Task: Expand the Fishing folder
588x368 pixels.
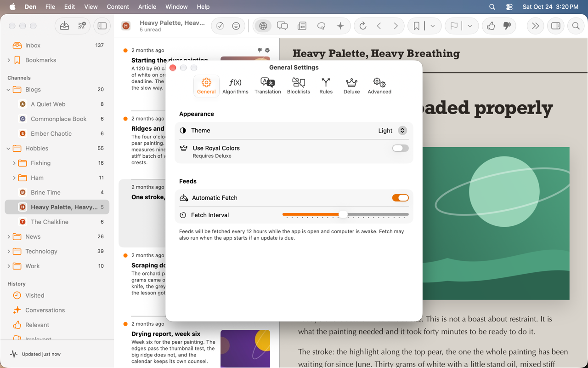Action: 14,163
